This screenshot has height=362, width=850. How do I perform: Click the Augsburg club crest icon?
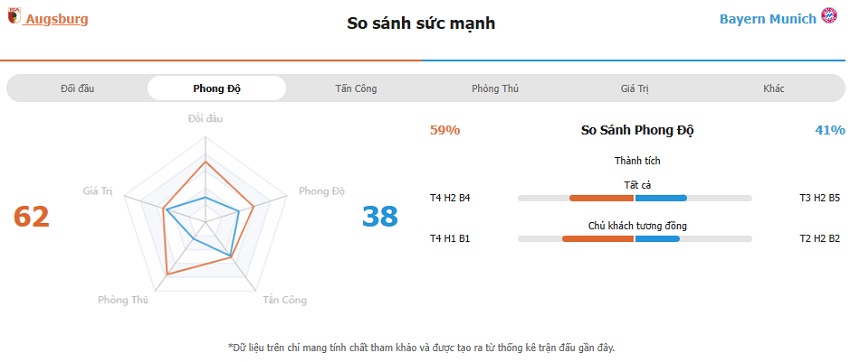coord(14,16)
